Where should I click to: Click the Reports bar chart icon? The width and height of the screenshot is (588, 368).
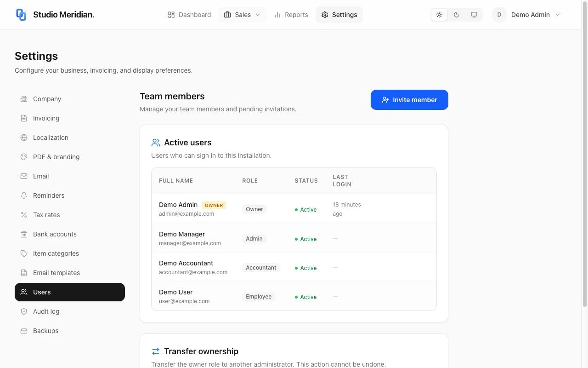(x=277, y=15)
